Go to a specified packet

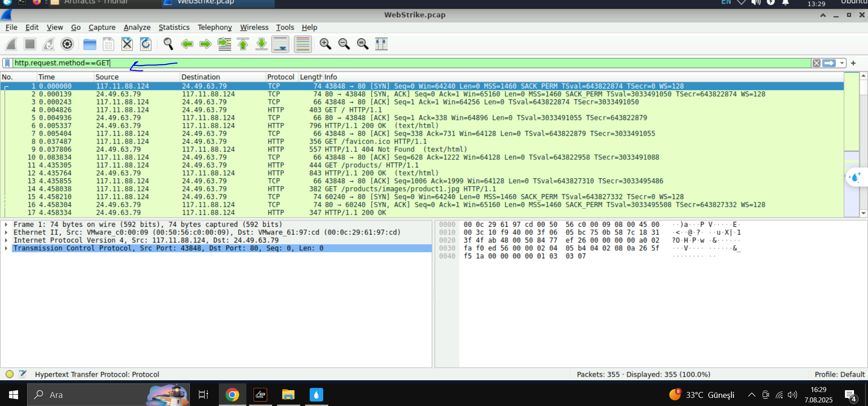[x=224, y=44]
